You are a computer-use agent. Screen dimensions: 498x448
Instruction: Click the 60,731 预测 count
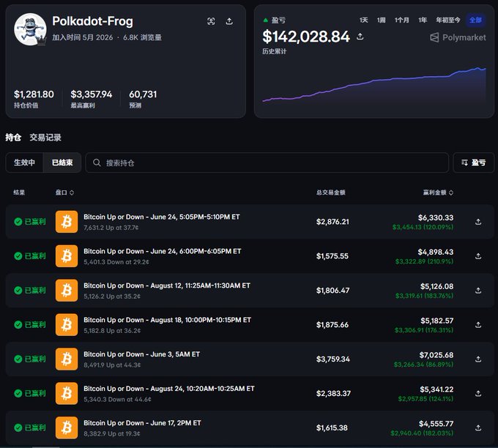tap(143, 94)
